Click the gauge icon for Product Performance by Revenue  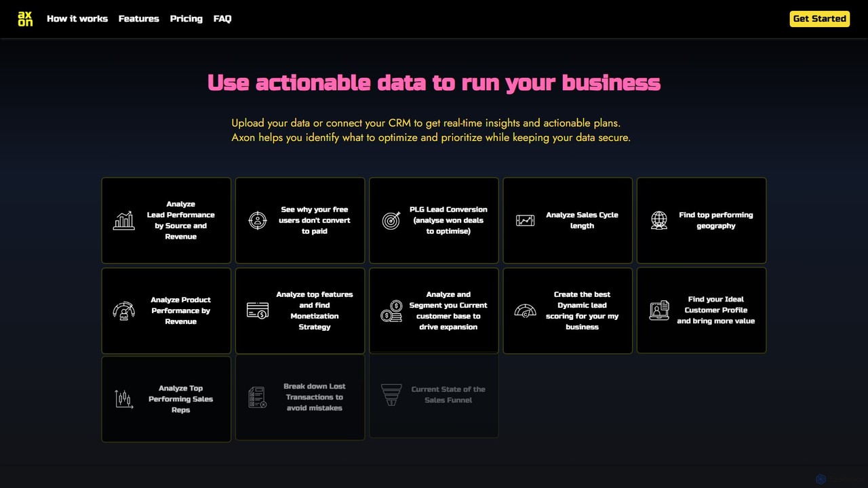point(123,310)
